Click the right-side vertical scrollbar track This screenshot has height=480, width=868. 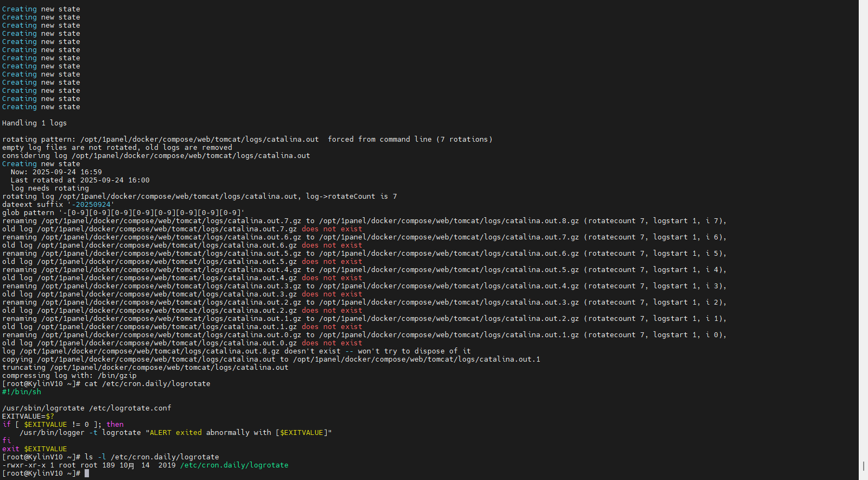(x=863, y=239)
